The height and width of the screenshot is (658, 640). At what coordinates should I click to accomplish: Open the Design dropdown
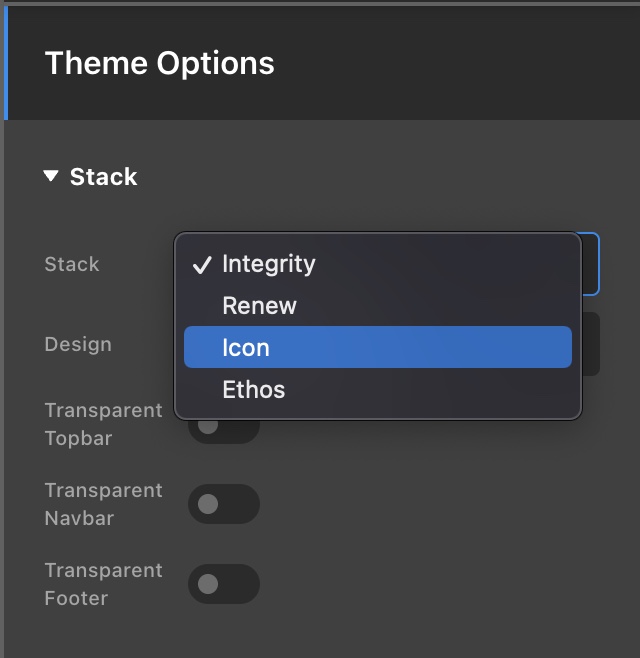(590, 344)
